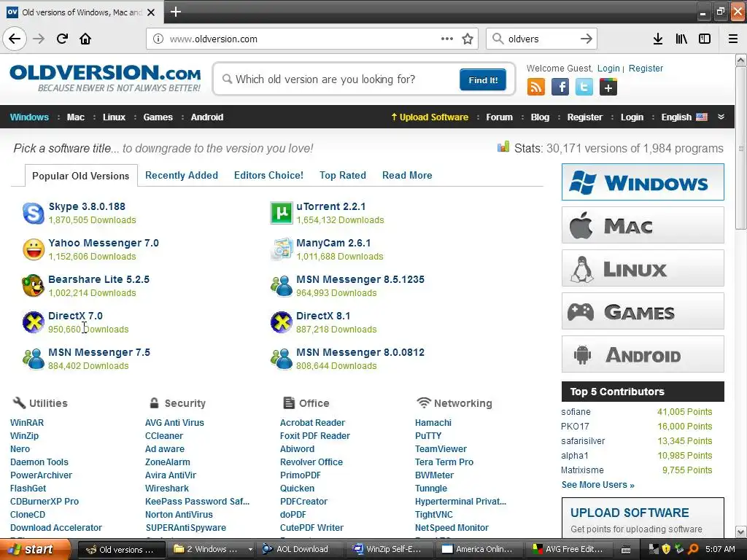Open the Downloads arrow in browser toolbar
Screen dimensions: 747x560
point(658,39)
